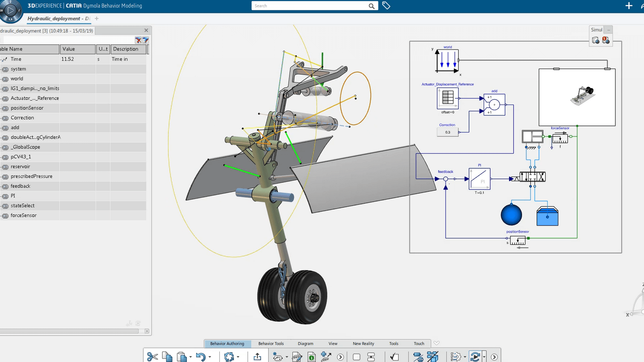Image resolution: width=644 pixels, height=362 pixels.
Task: Switch to the Behavior Tools tab
Action: tap(271, 344)
